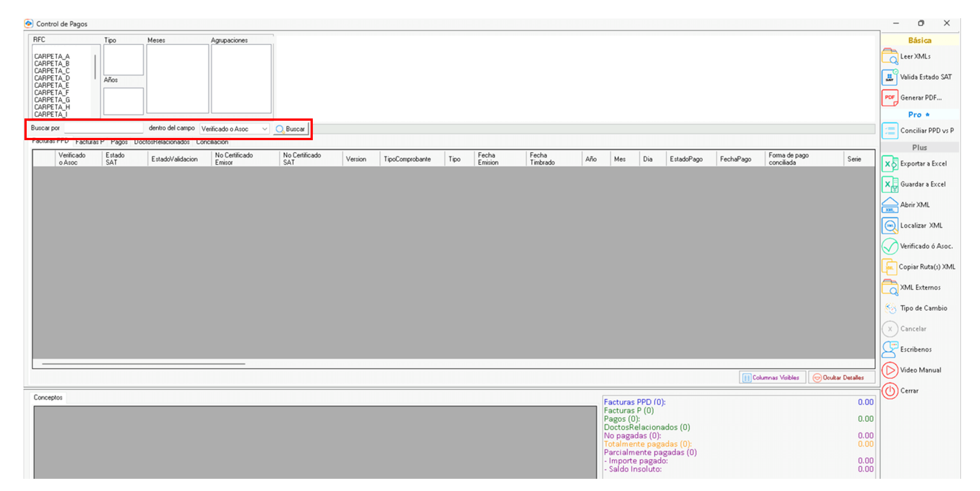This screenshot has height=491, width=980.
Task: Open Valida Estado SAT tool
Action: (890, 77)
